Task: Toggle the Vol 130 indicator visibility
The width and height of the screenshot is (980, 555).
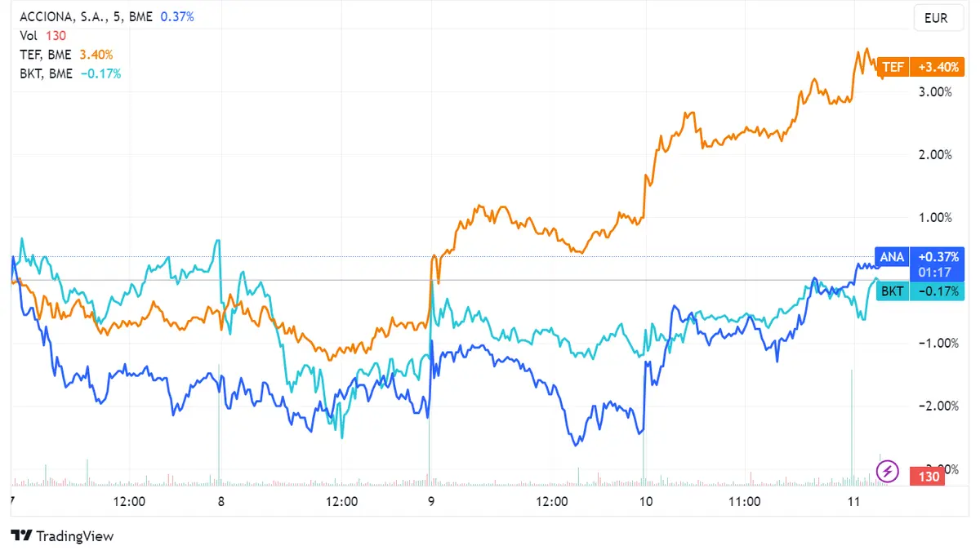Action: 27,35
